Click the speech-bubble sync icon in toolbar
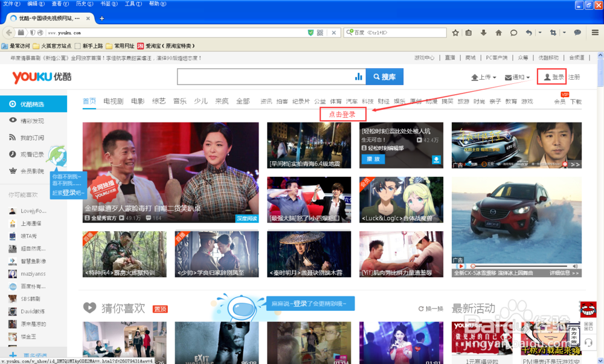This screenshot has height=364, width=604. (577, 33)
